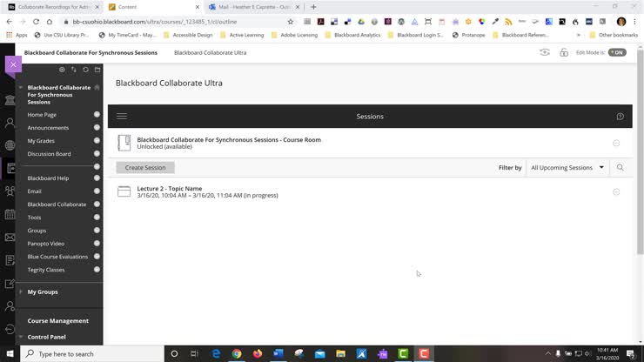This screenshot has height=362, width=644.
Task: Open the Collaborate hamburger menu
Action: pyautogui.click(x=122, y=117)
